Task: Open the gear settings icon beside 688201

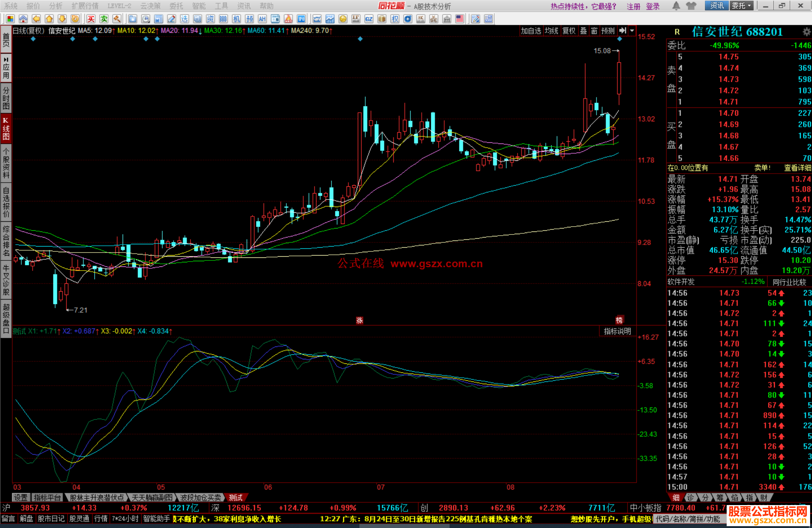Action: click(806, 32)
